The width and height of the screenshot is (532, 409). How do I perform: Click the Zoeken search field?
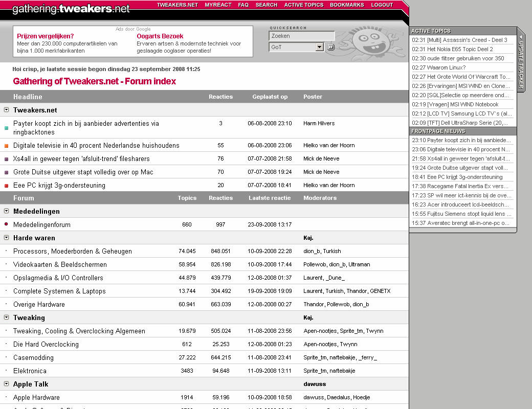pyautogui.click(x=302, y=36)
